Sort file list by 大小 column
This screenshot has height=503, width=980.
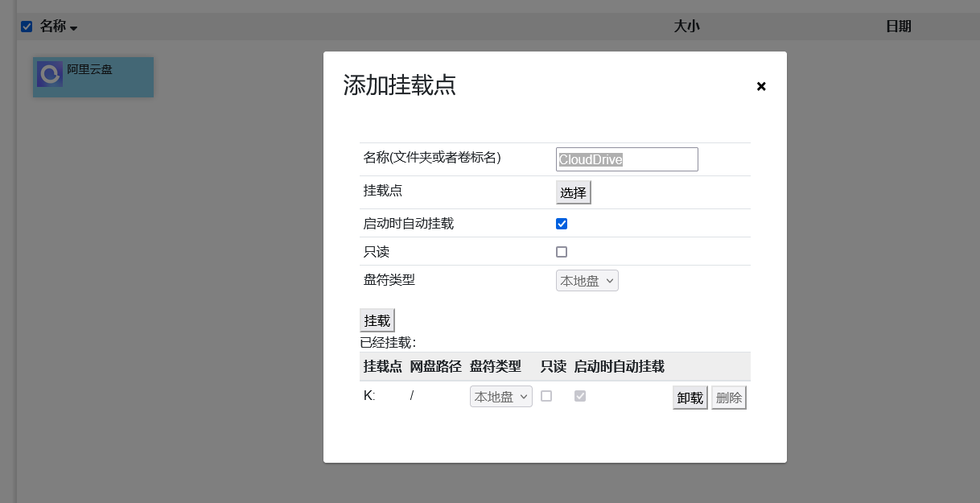coord(686,27)
